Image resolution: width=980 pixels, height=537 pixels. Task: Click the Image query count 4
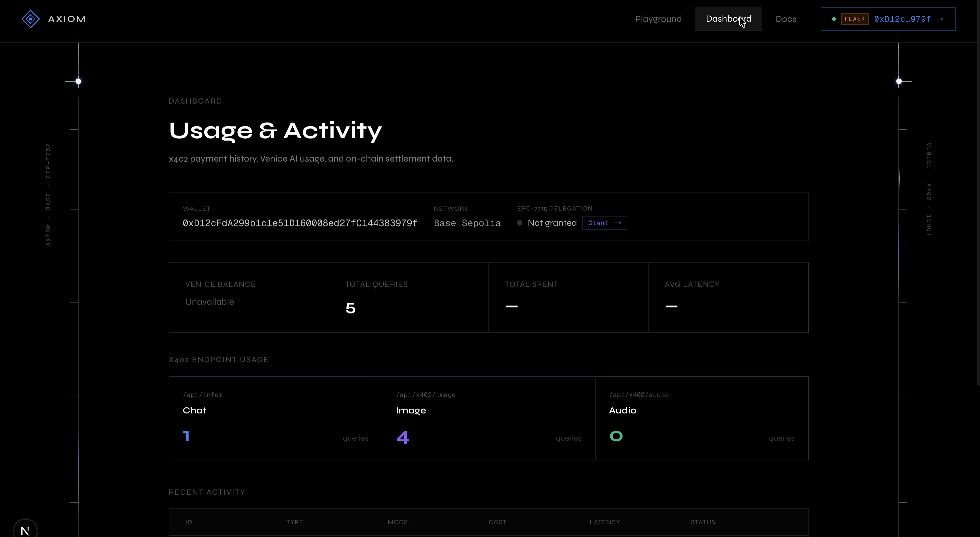point(403,437)
